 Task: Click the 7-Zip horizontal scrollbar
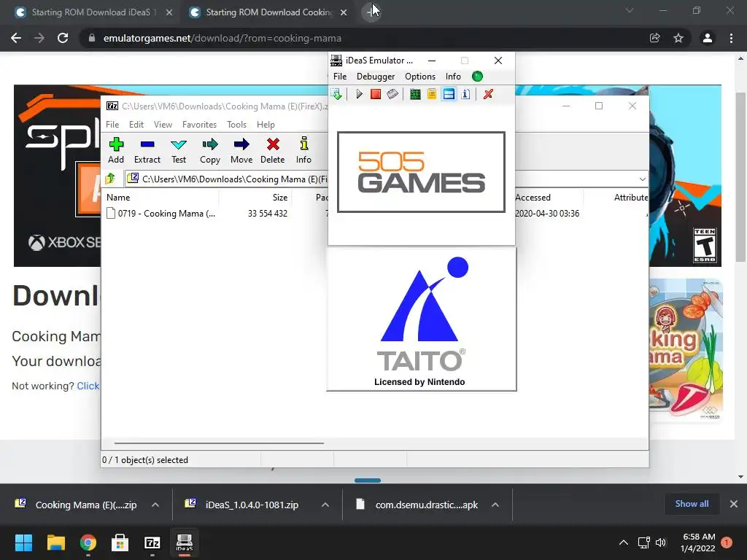click(x=219, y=443)
